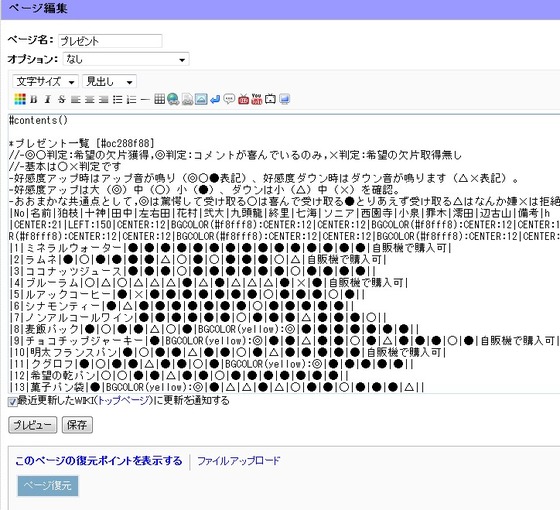Insert Niconico video red TV icon
The image size is (560, 510).
coord(243,99)
